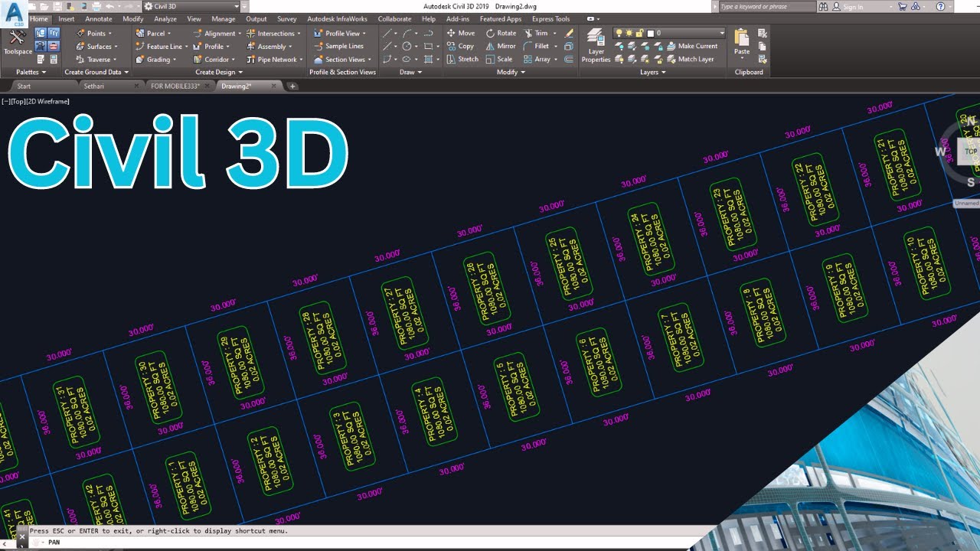Expand the Palettes panel
This screenshot has height=551, width=980.
31,72
